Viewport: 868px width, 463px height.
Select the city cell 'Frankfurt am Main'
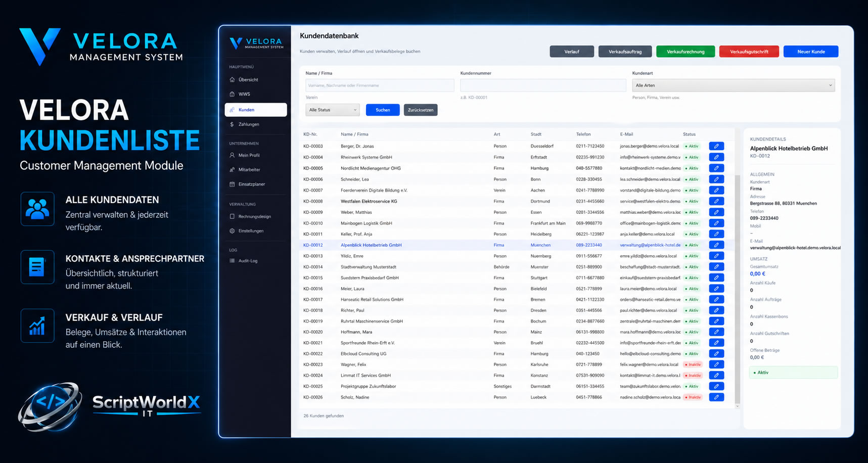[548, 223]
